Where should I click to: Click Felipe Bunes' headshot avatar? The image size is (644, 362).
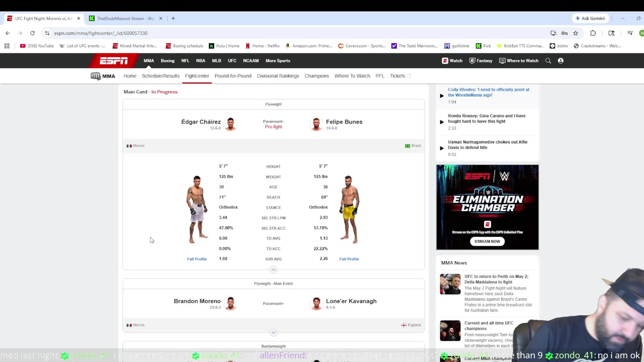point(316,124)
